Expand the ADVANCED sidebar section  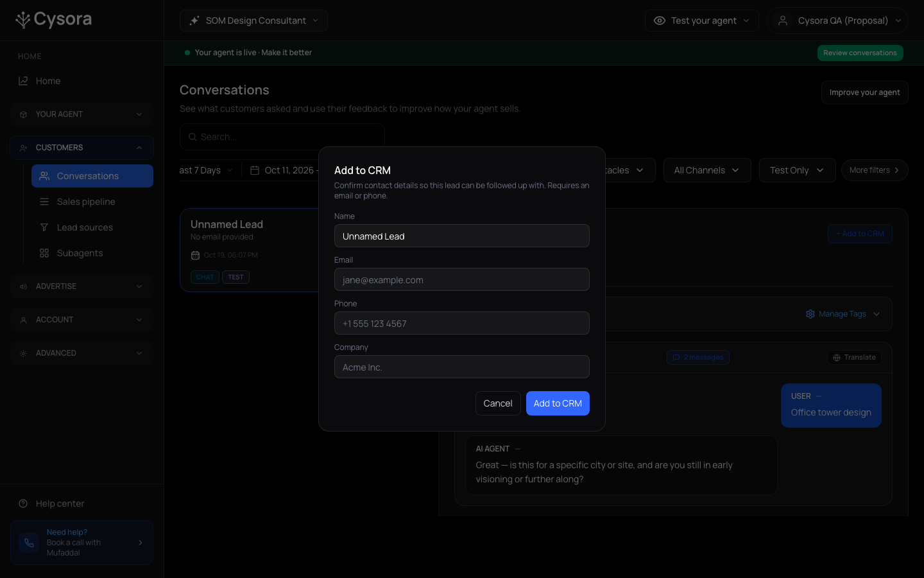81,353
